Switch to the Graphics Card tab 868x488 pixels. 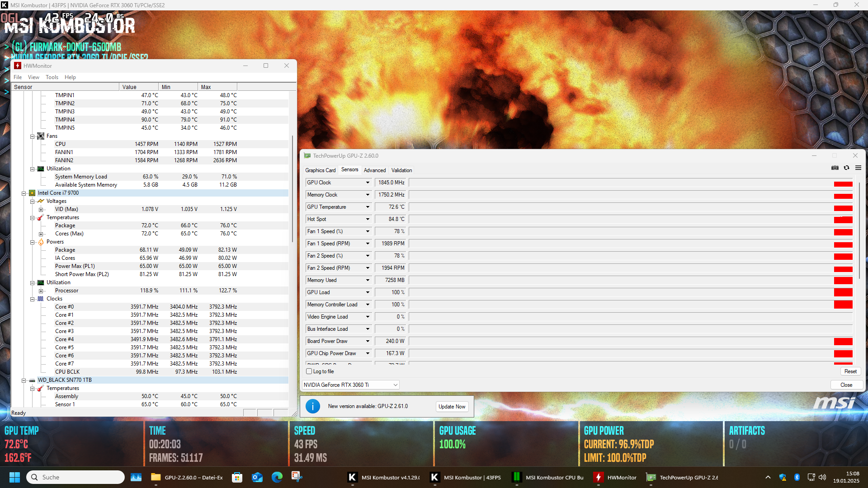pyautogui.click(x=320, y=170)
